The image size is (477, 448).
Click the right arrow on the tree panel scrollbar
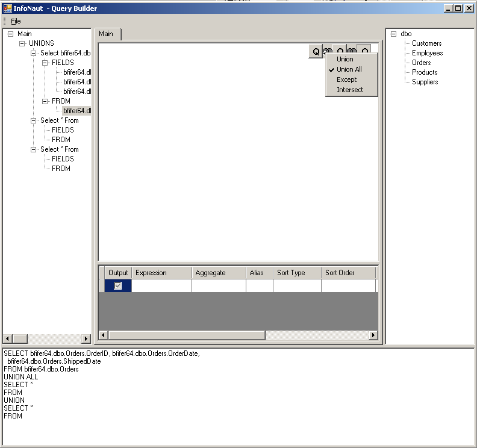86,339
